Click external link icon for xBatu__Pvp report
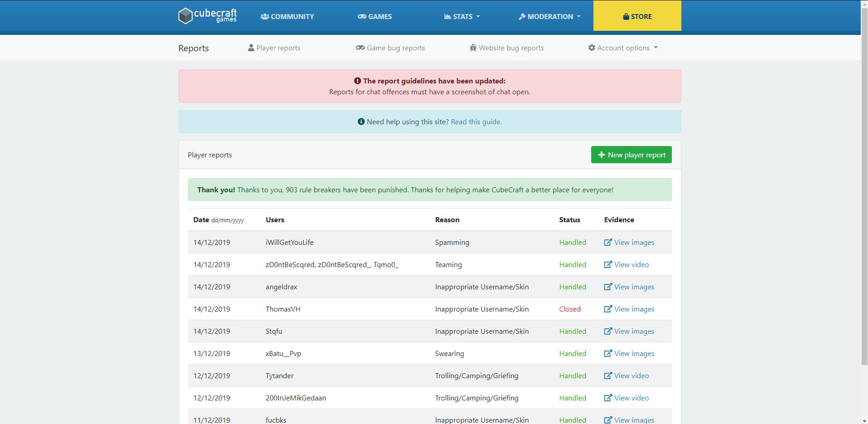The width and height of the screenshot is (868, 424). 608,353
